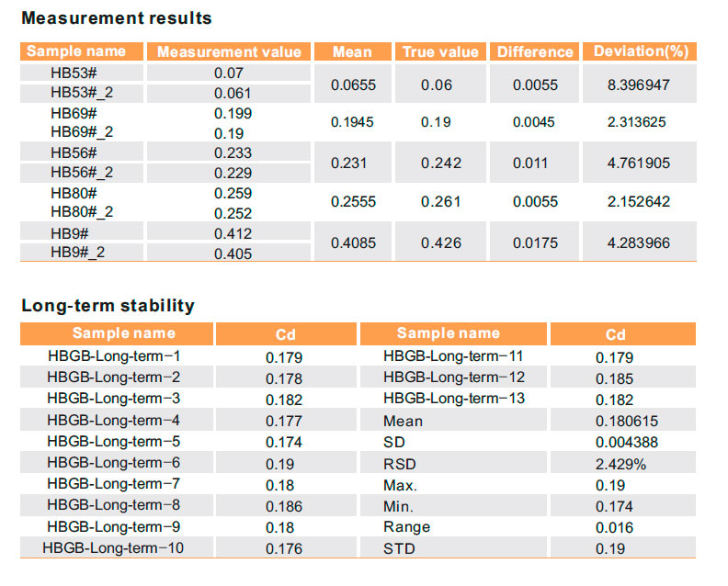Select the Difference column header
The width and height of the screenshot is (728, 586).
tap(535, 52)
